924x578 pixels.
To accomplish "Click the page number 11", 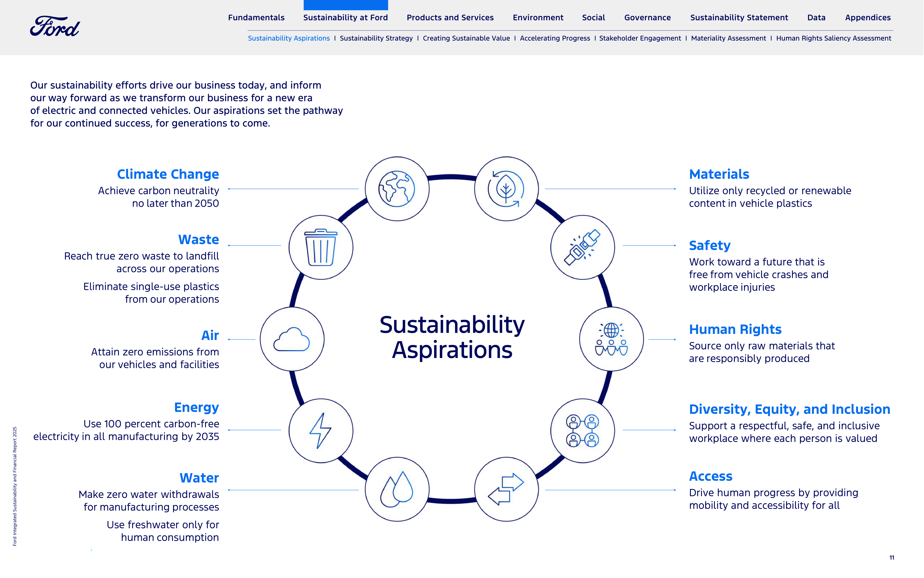I will point(892,558).
